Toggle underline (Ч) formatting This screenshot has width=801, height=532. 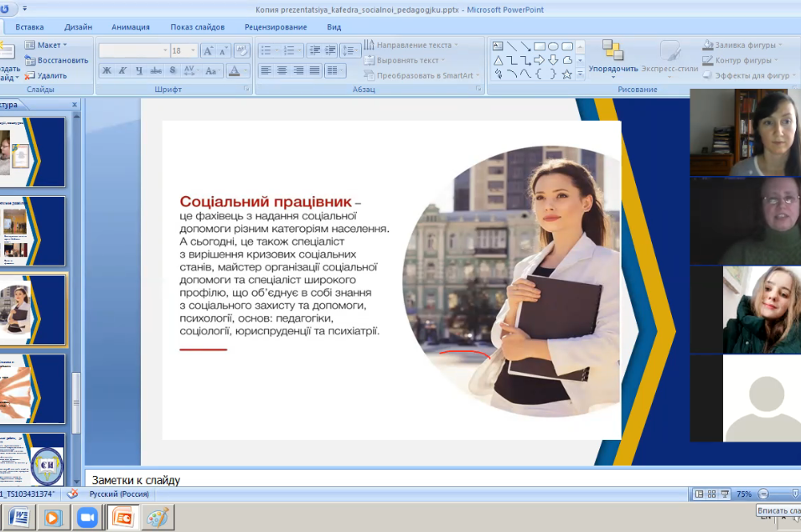(138, 71)
